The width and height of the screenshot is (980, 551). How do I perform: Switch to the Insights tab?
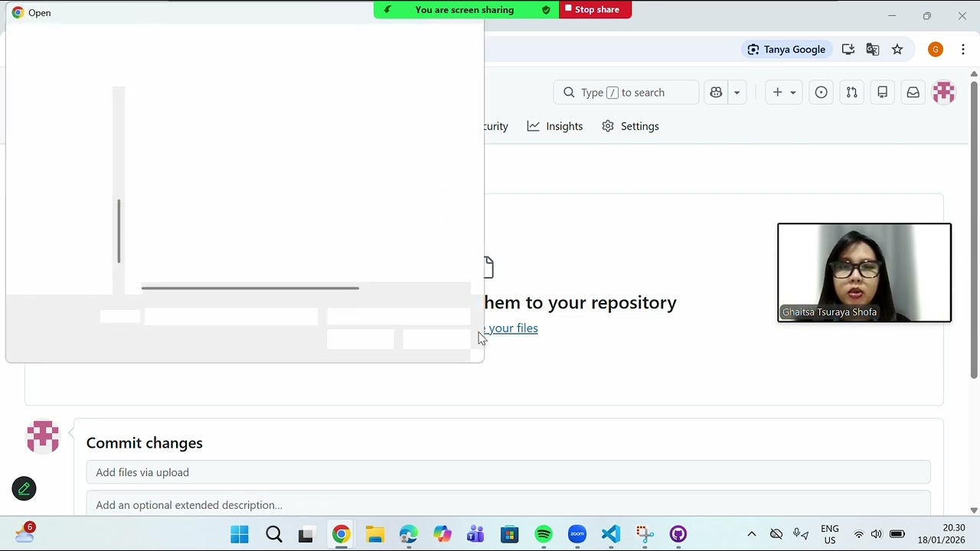(555, 126)
